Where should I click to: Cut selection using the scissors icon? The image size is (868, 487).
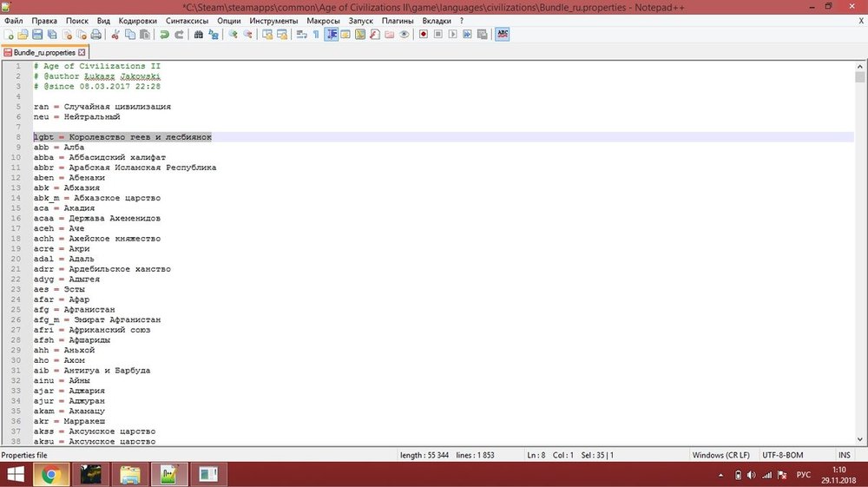tap(115, 35)
